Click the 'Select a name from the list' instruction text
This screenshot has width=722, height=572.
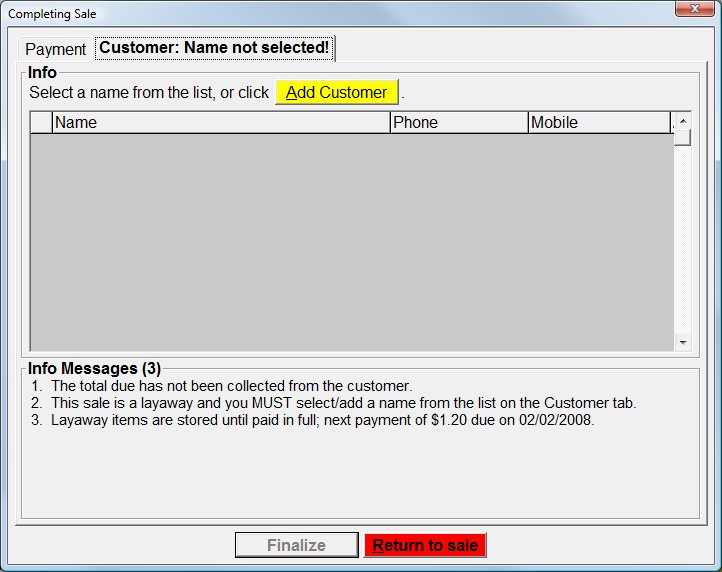[x=149, y=93]
